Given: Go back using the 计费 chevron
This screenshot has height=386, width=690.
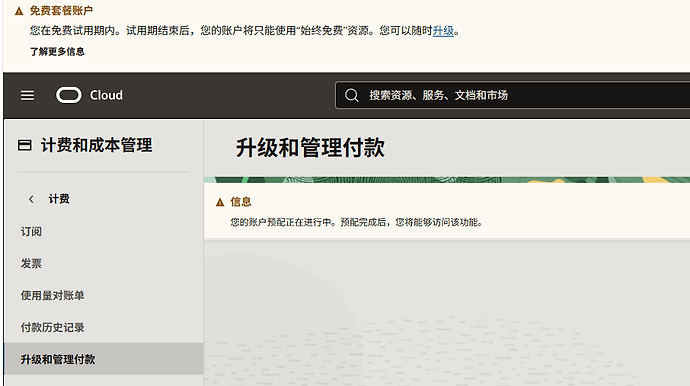Looking at the screenshot, I should pos(31,199).
